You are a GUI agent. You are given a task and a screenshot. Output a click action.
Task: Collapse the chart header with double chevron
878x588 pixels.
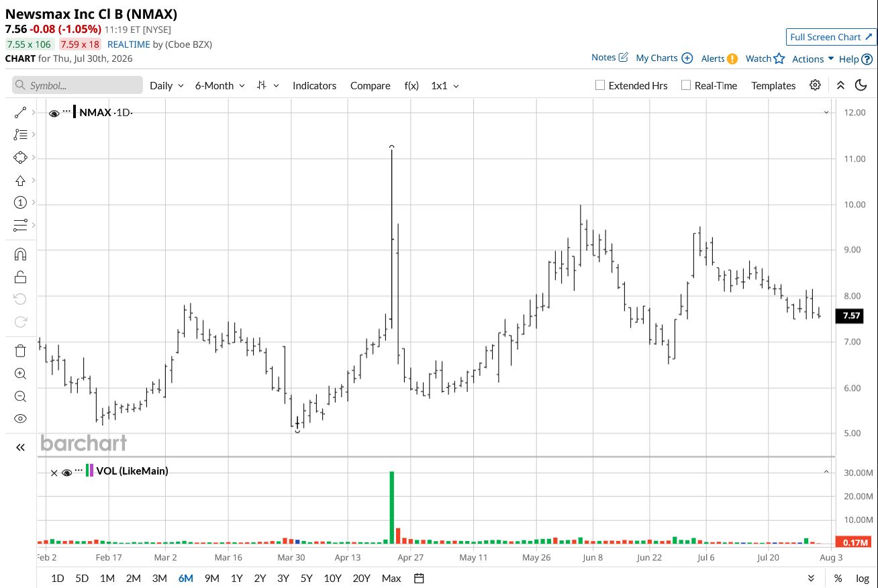[840, 85]
